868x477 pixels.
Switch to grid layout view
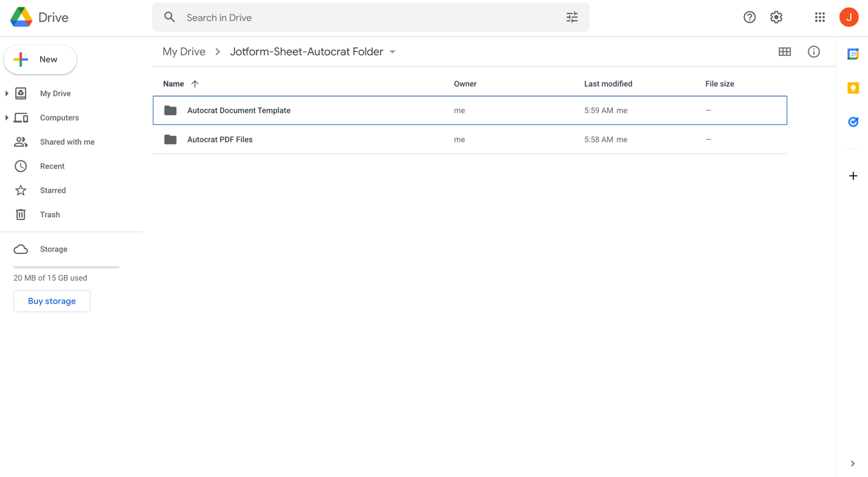pyautogui.click(x=784, y=52)
